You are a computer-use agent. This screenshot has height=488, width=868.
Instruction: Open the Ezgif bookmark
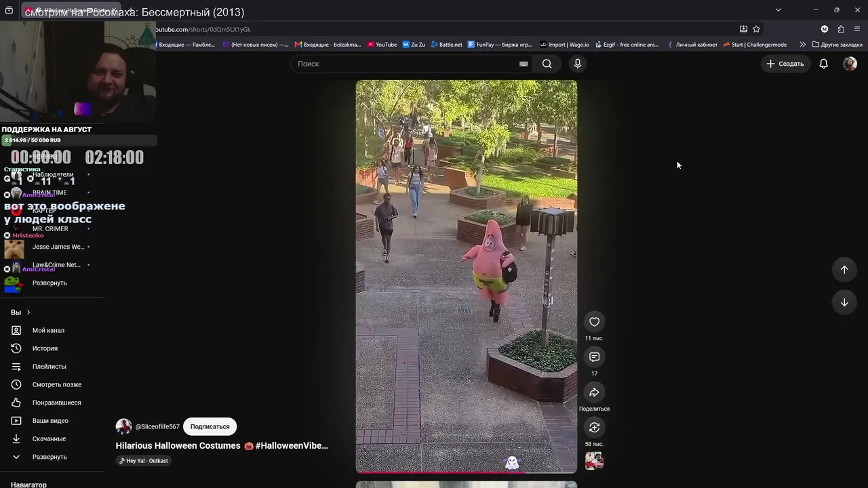point(627,45)
